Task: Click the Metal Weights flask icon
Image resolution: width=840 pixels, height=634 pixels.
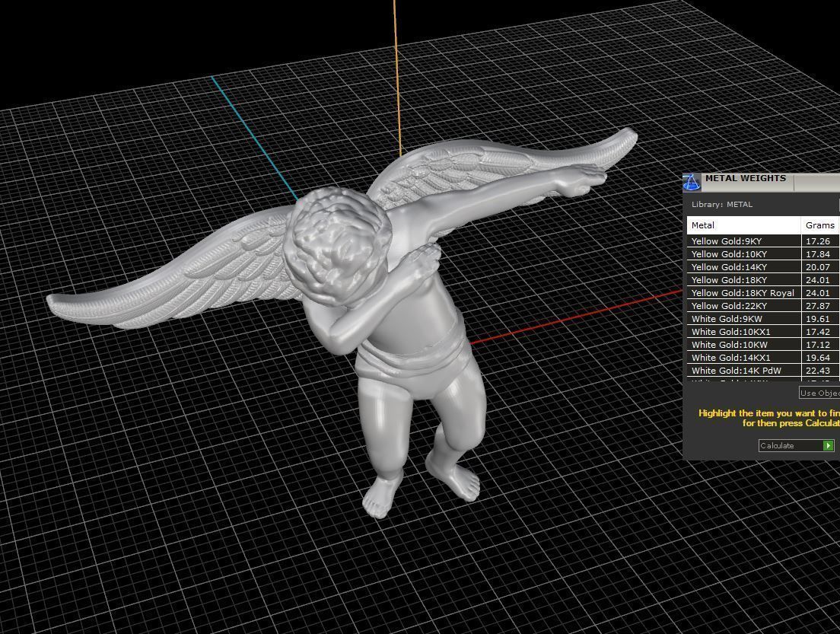Action: coord(691,182)
